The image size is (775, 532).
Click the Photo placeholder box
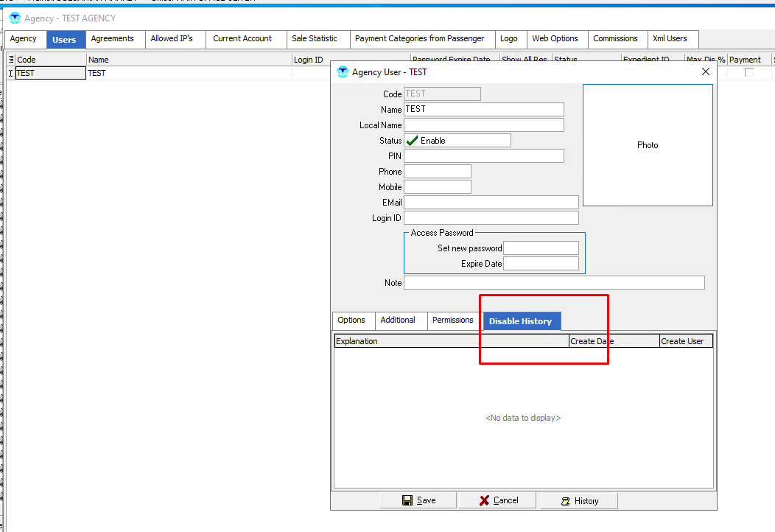click(x=648, y=145)
